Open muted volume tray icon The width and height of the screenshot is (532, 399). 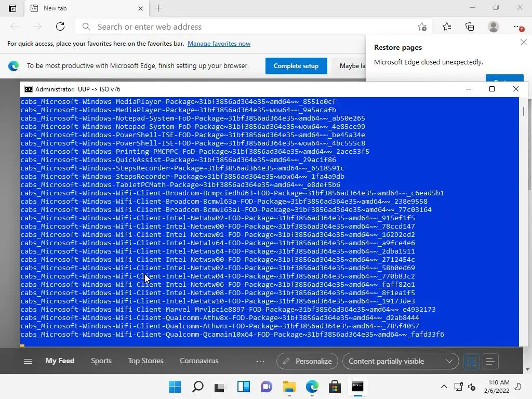pyautogui.click(x=472, y=387)
